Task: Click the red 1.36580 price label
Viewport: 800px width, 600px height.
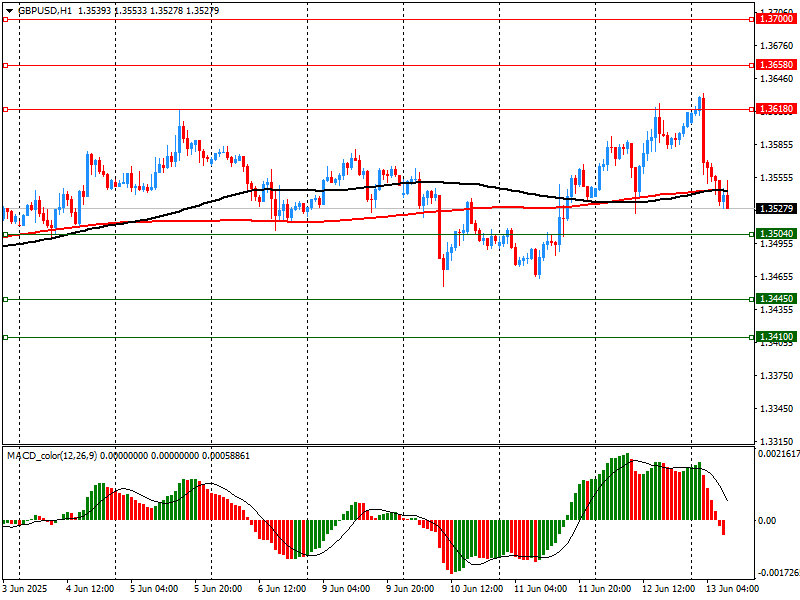Action: click(x=776, y=65)
